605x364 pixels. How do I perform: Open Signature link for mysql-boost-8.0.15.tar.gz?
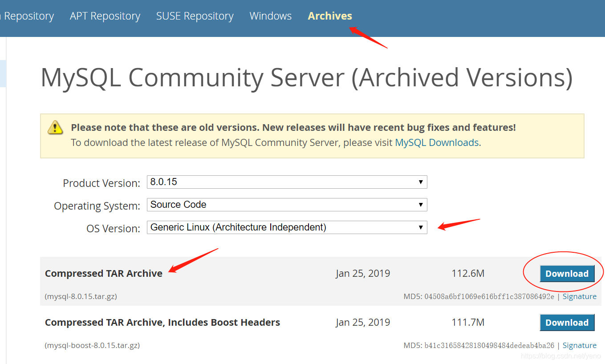pyautogui.click(x=580, y=345)
